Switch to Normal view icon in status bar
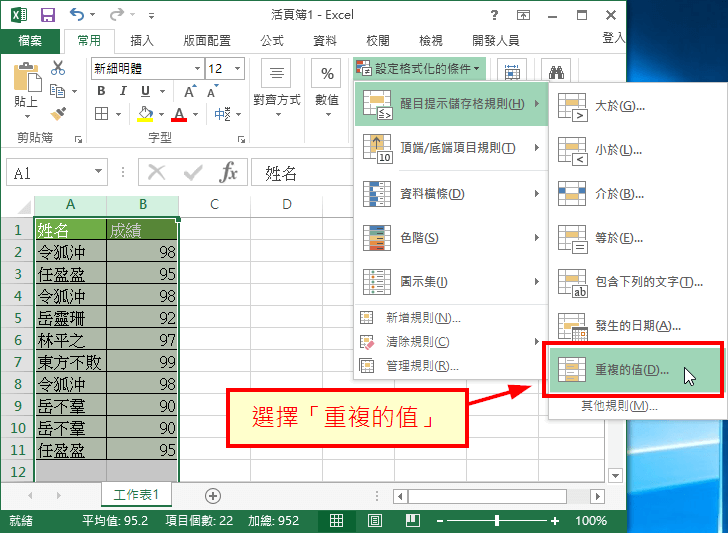728x533 pixels. pyautogui.click(x=336, y=521)
